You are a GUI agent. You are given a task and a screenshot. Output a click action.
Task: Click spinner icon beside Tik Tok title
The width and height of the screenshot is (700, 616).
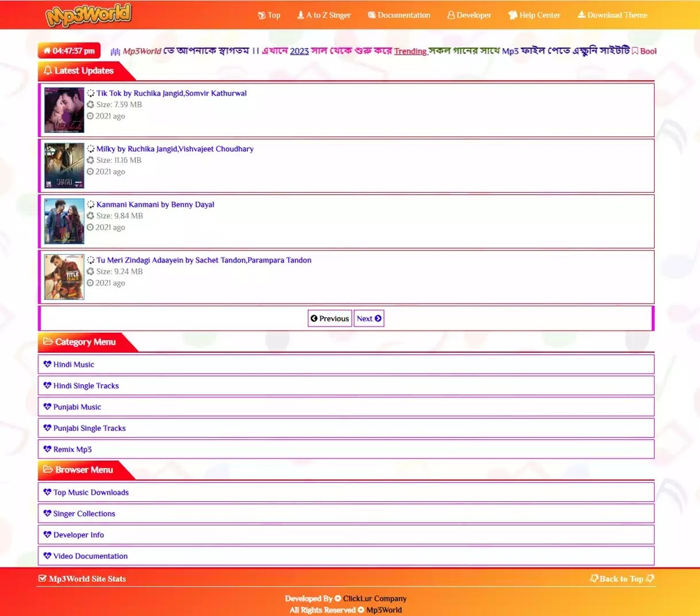click(x=91, y=93)
